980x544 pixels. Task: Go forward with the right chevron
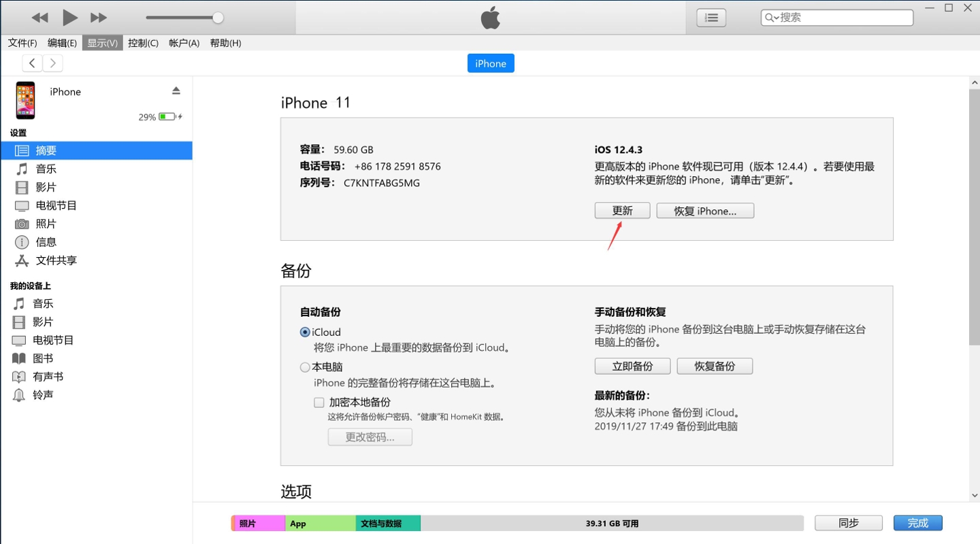click(x=52, y=63)
